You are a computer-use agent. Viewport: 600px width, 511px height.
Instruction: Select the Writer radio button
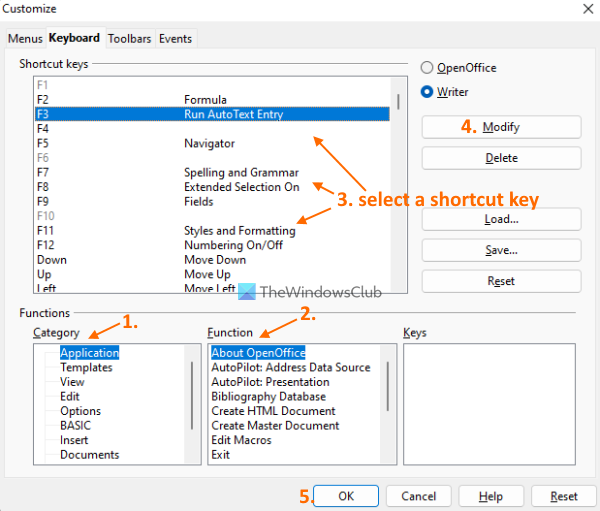click(428, 92)
